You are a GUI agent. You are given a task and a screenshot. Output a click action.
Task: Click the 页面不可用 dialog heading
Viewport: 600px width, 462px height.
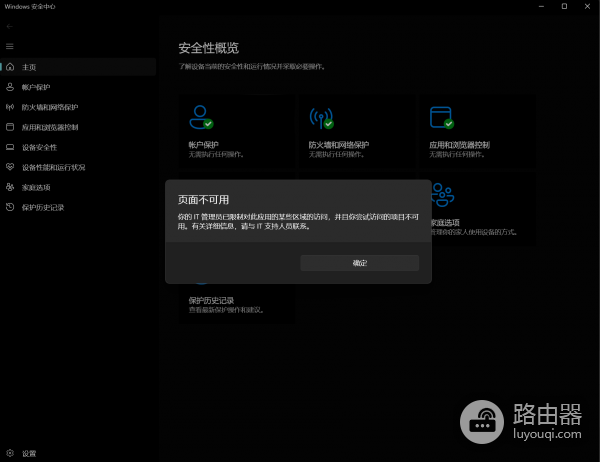[x=203, y=199]
